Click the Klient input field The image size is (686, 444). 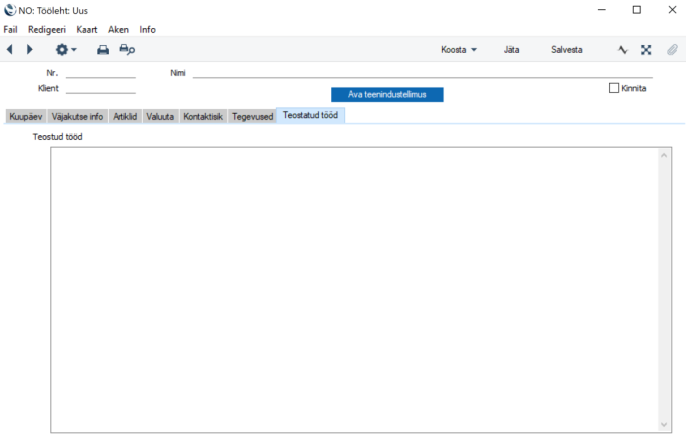pyautogui.click(x=101, y=88)
